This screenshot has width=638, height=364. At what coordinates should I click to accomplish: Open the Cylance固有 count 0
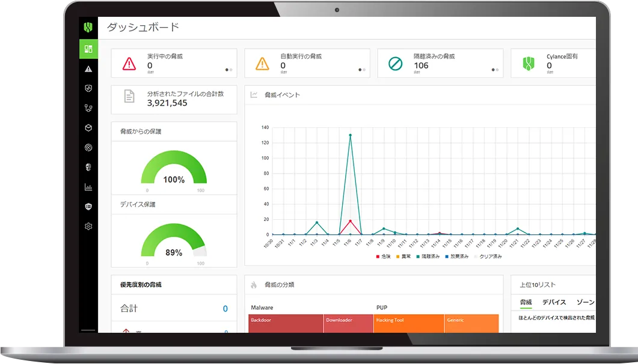(x=549, y=65)
